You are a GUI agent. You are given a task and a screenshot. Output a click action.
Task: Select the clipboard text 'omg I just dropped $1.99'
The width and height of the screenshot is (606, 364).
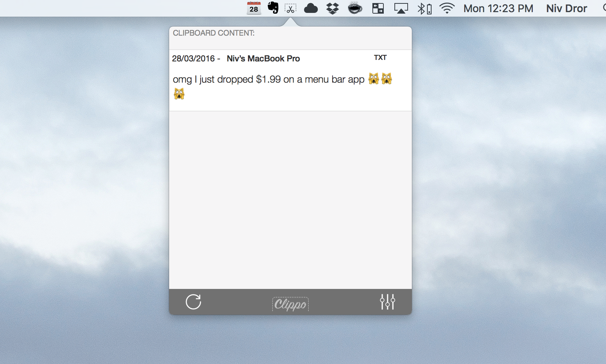[x=226, y=79]
